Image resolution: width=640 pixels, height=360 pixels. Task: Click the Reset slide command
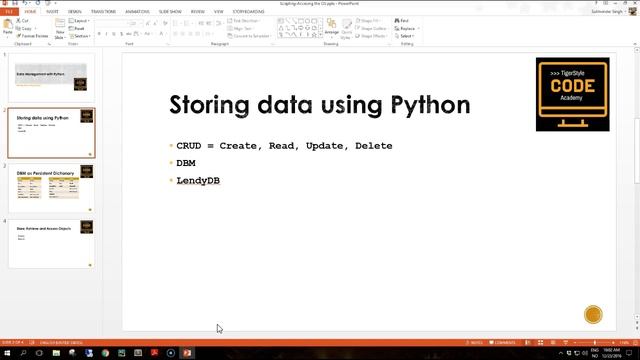[x=76, y=28]
